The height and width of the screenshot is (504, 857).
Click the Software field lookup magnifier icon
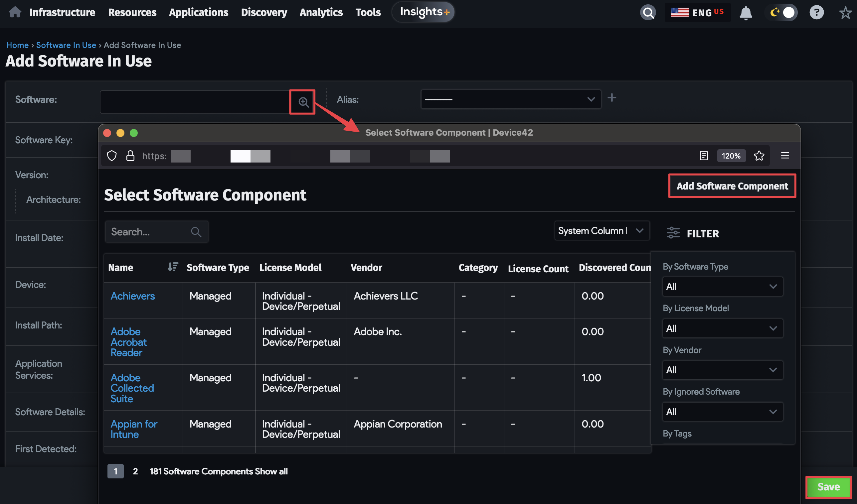click(303, 102)
